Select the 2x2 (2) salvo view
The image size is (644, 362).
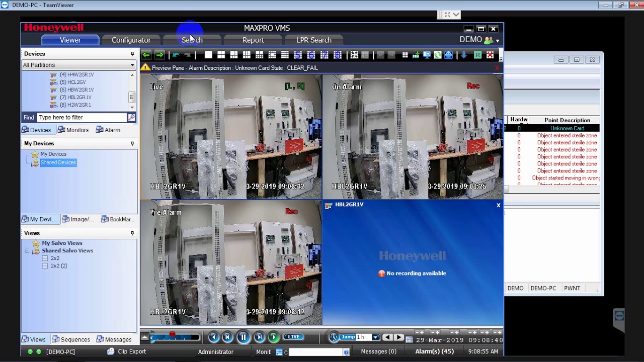[58, 265]
